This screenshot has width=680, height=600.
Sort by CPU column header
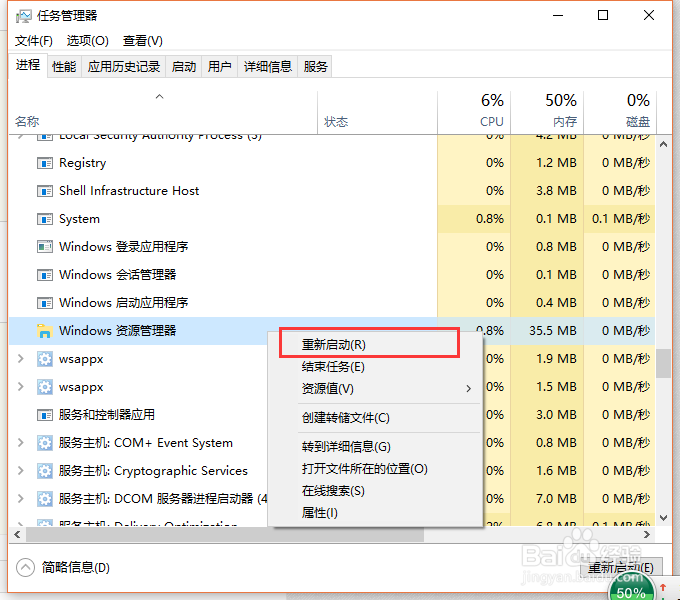[474, 112]
